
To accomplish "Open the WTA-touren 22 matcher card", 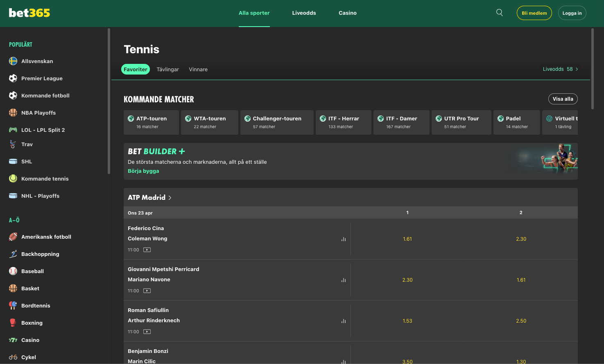I will (210, 122).
